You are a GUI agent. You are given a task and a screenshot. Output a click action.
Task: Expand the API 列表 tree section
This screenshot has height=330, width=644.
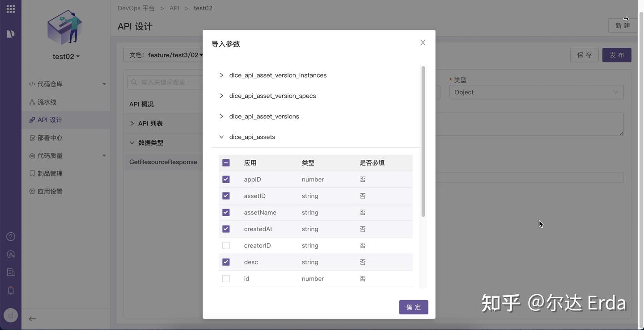click(x=132, y=124)
